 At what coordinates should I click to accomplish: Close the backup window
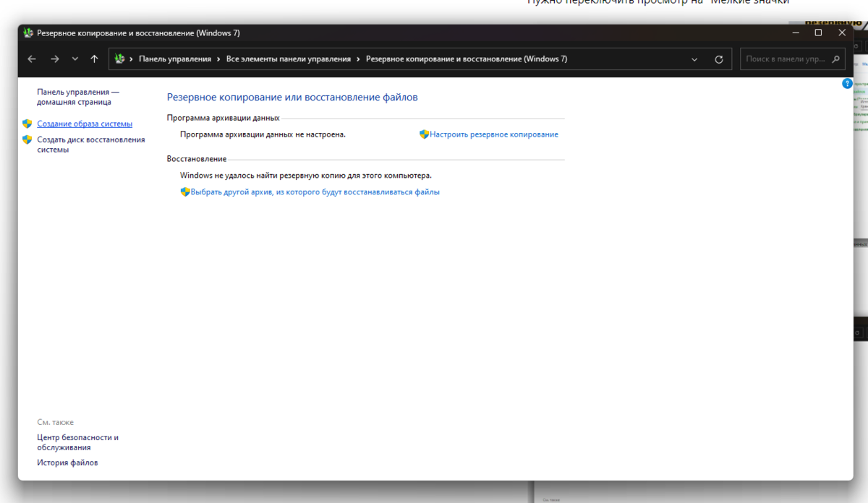click(x=842, y=33)
